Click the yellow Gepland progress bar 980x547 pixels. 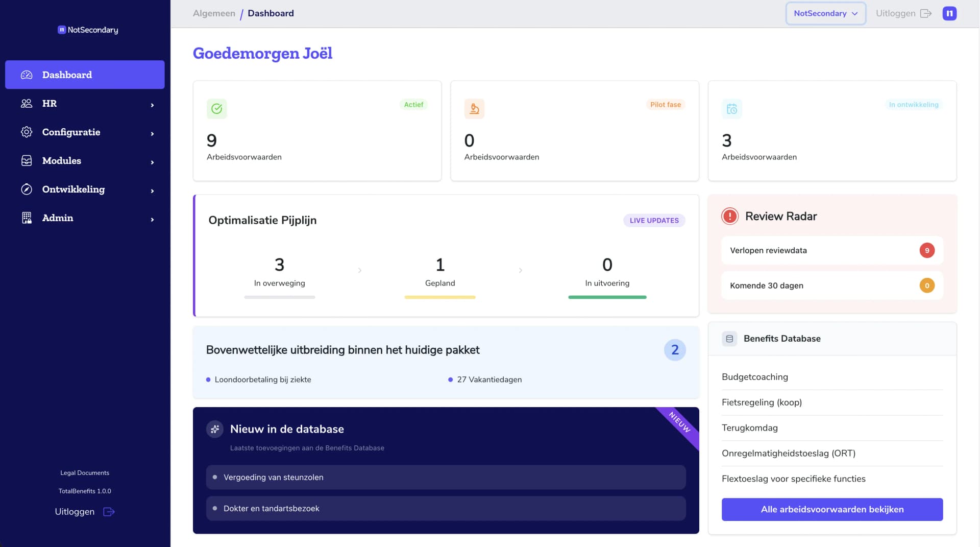click(439, 297)
